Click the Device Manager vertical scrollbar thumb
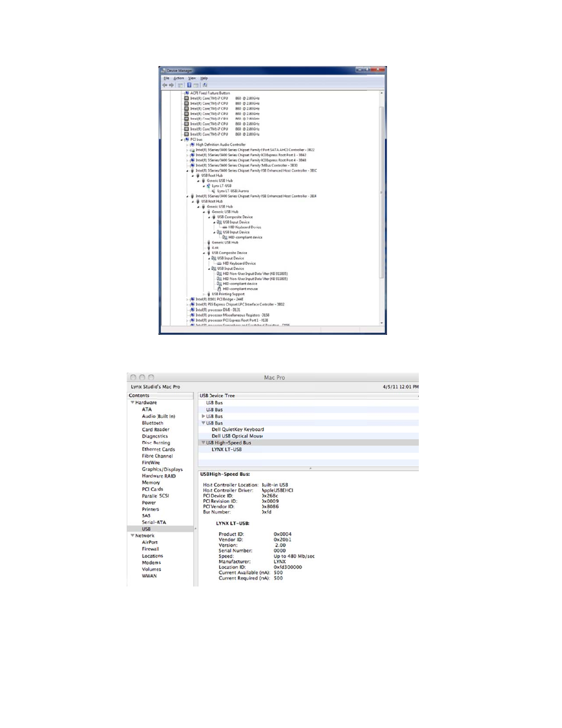The height and width of the screenshot is (728, 562). [382, 192]
